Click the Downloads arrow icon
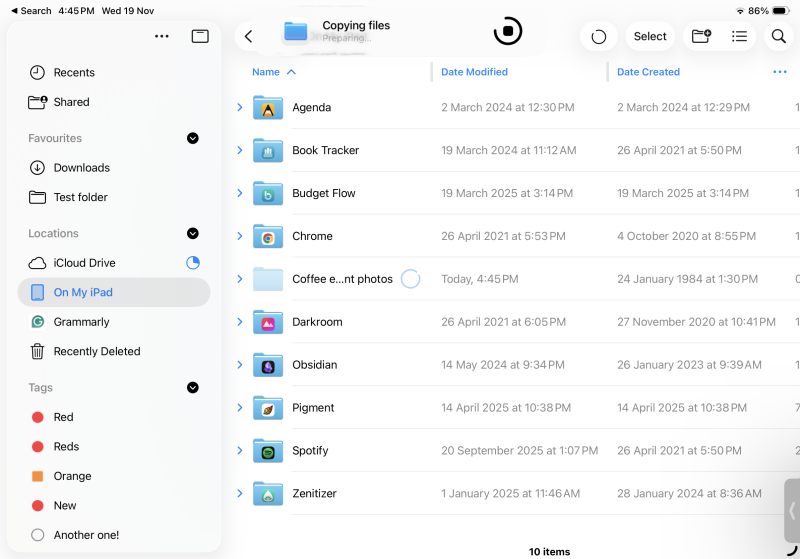Screen dimensions: 800x559 coord(37,168)
